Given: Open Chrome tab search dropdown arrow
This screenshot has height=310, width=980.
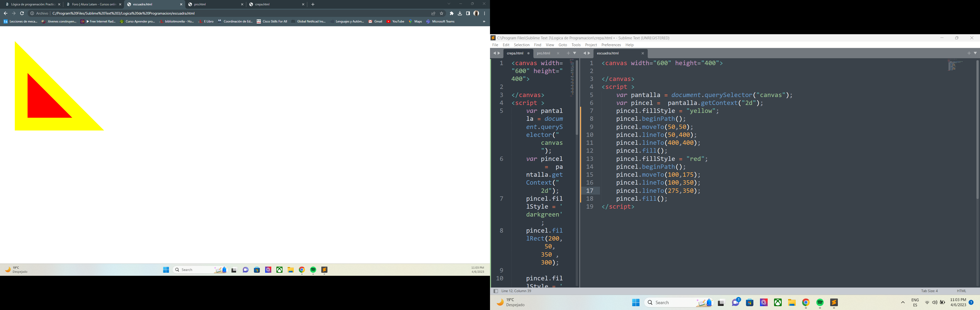Looking at the screenshot, I should [449, 4].
